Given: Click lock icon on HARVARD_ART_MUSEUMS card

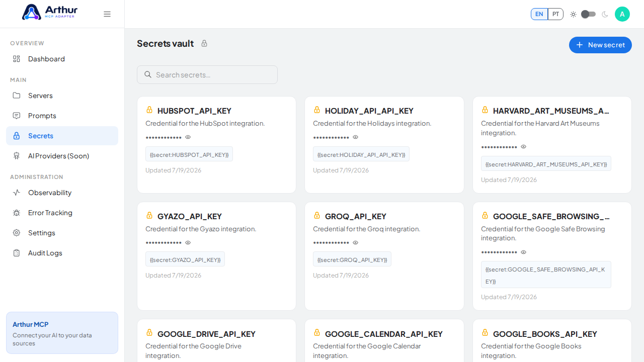Looking at the screenshot, I should tap(485, 110).
